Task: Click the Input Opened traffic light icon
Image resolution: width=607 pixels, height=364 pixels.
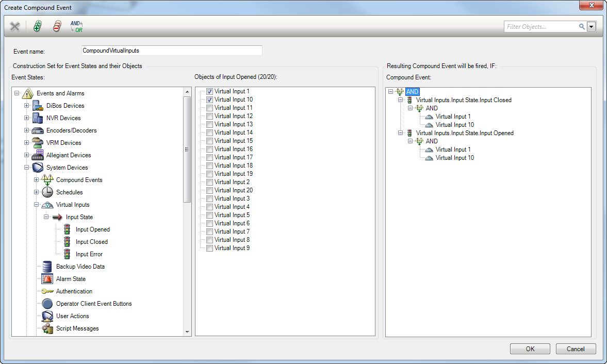Action: [x=68, y=229]
